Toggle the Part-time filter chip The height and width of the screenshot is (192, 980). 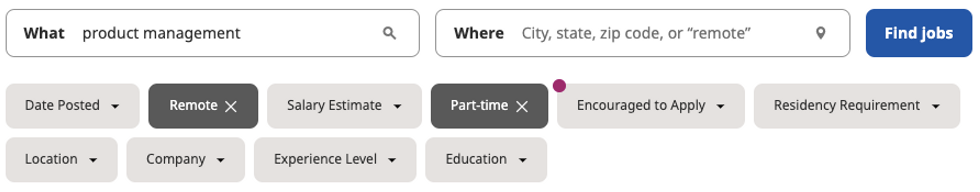click(479, 106)
